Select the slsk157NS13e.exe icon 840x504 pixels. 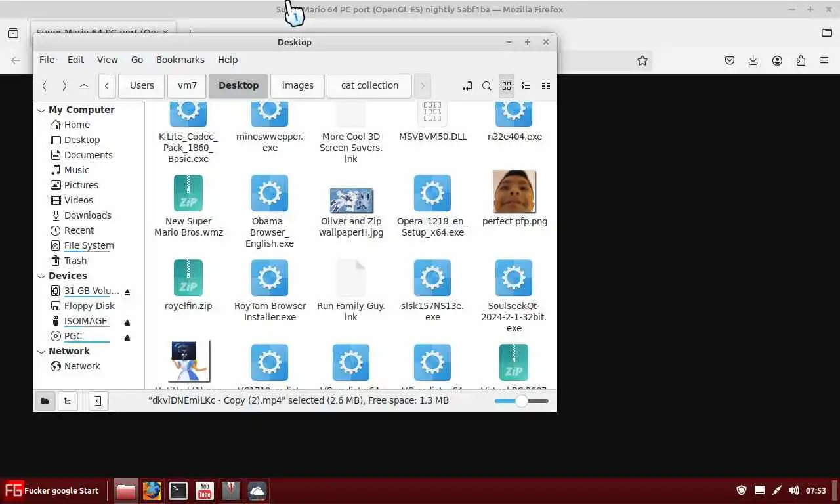(432, 278)
